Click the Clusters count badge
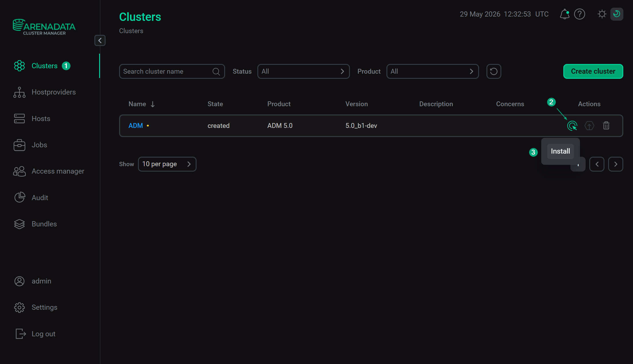Image resolution: width=633 pixels, height=364 pixels. point(66,66)
